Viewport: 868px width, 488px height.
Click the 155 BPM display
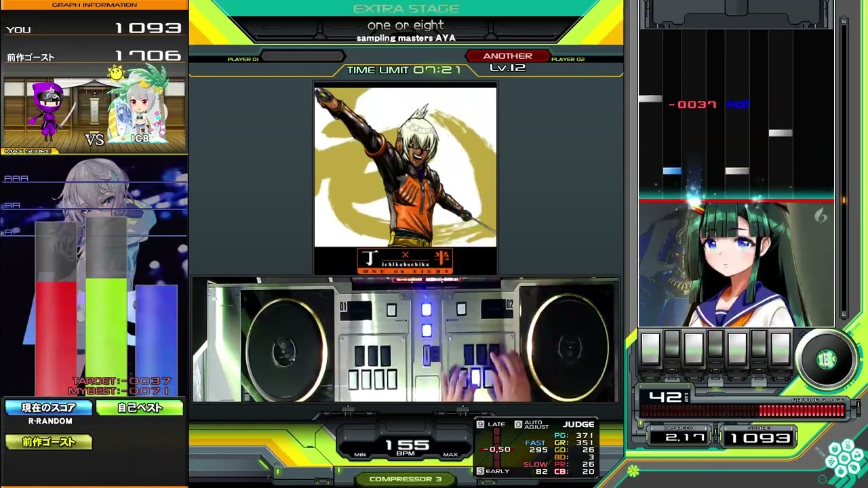(x=407, y=446)
